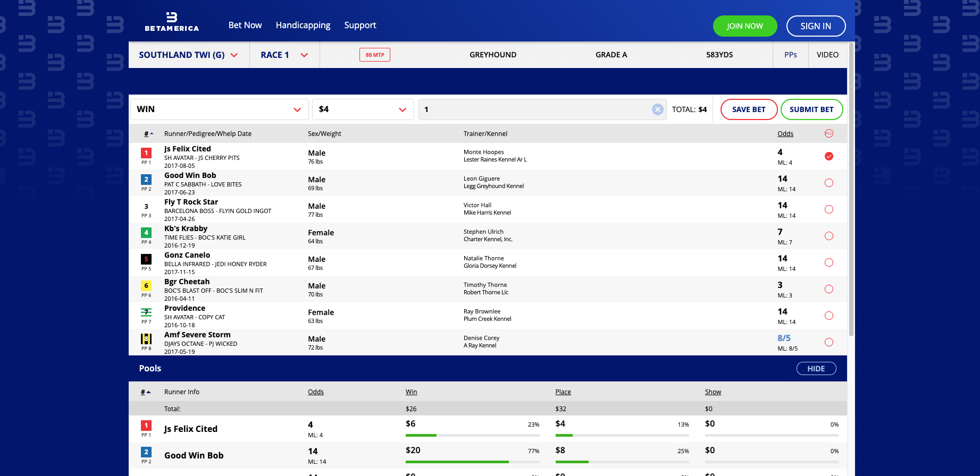
Task: Click the yellow number 6 badge for Bgr Cheetah
Action: click(x=146, y=286)
